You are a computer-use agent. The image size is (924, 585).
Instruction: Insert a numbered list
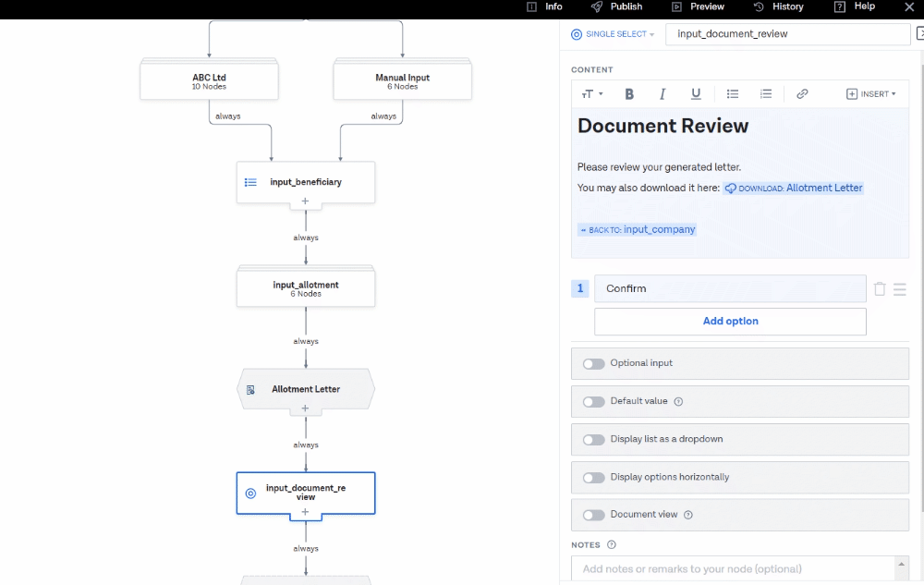click(x=765, y=94)
